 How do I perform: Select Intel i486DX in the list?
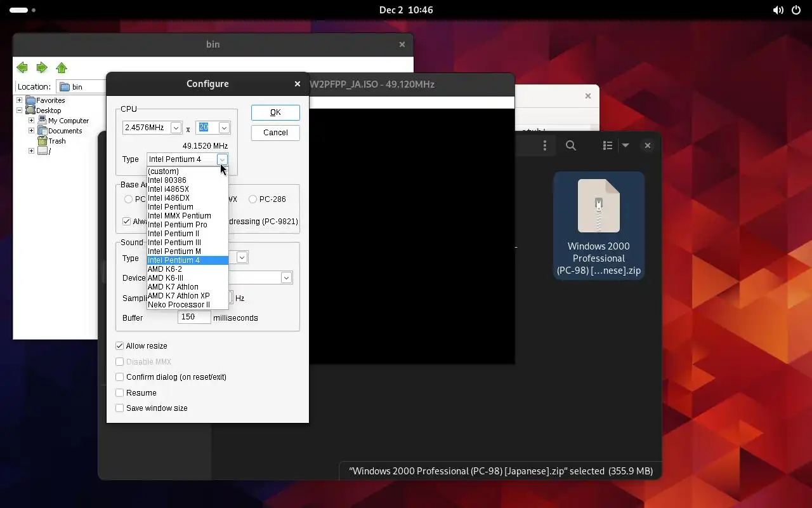[x=187, y=198]
